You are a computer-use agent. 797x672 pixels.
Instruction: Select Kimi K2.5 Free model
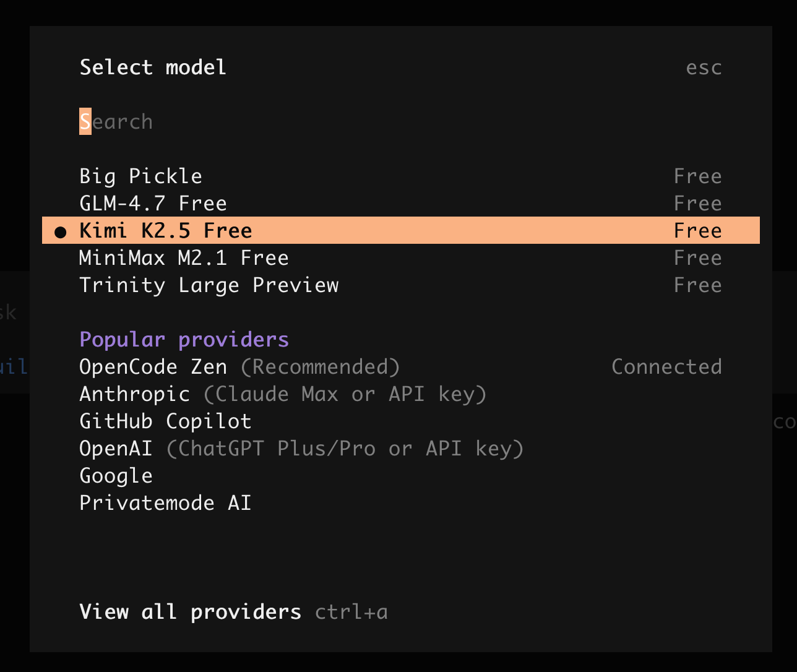pos(166,231)
